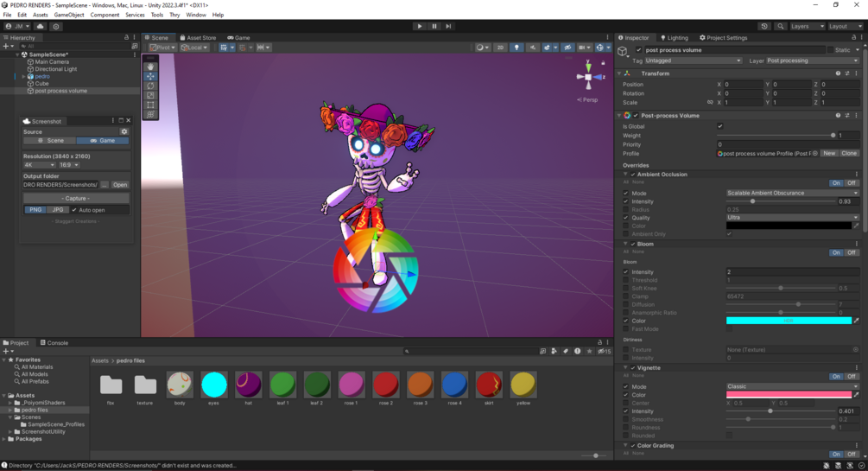
Task: Toggle Vignette Mode override checkbox
Action: point(626,387)
